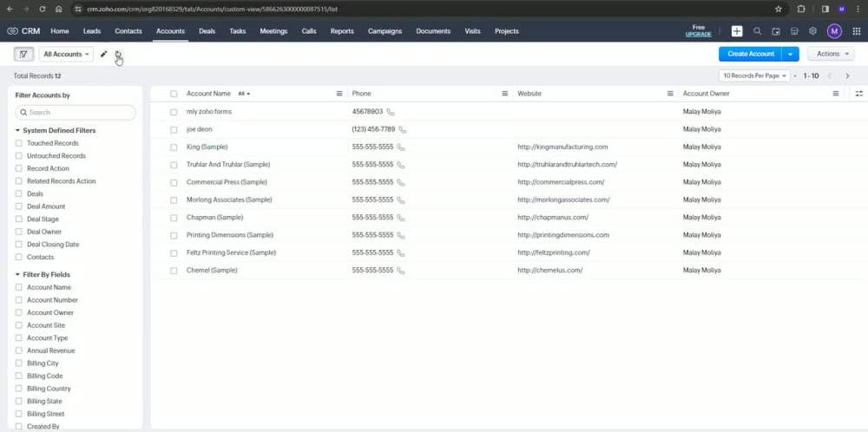Edit the All Accounts view with pencil icon
This screenshot has width=868, height=432.
tap(103, 54)
